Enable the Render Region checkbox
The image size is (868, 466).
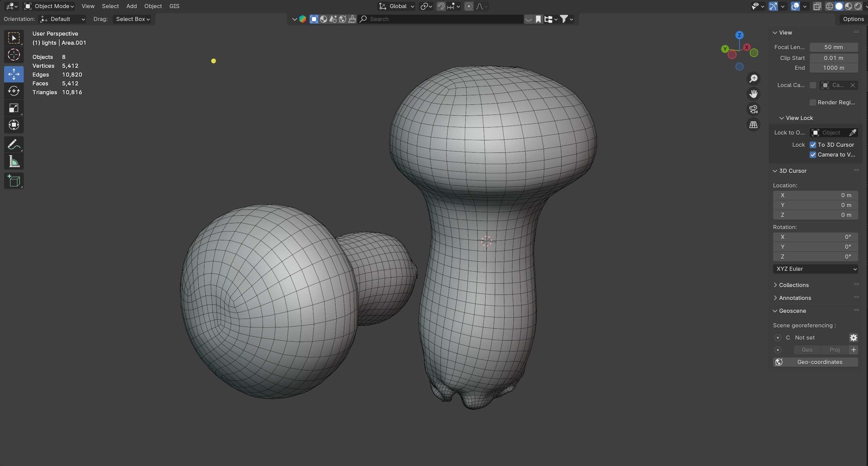(x=813, y=102)
